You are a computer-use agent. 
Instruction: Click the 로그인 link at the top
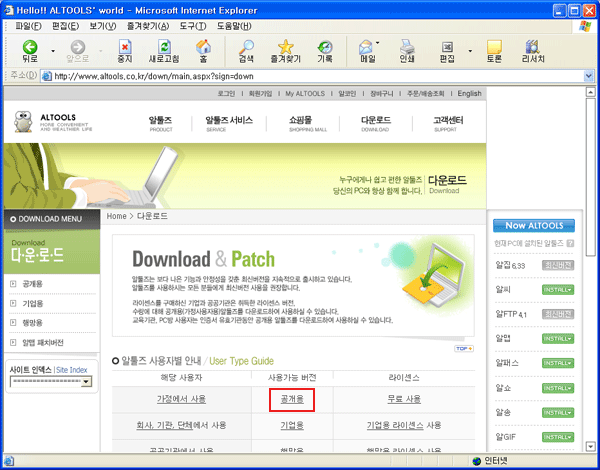(226, 93)
